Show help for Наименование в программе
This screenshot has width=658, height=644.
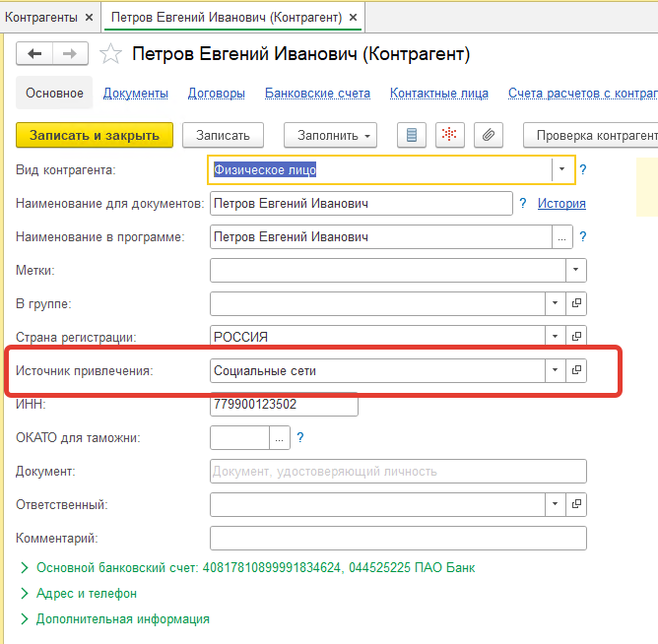(x=583, y=236)
